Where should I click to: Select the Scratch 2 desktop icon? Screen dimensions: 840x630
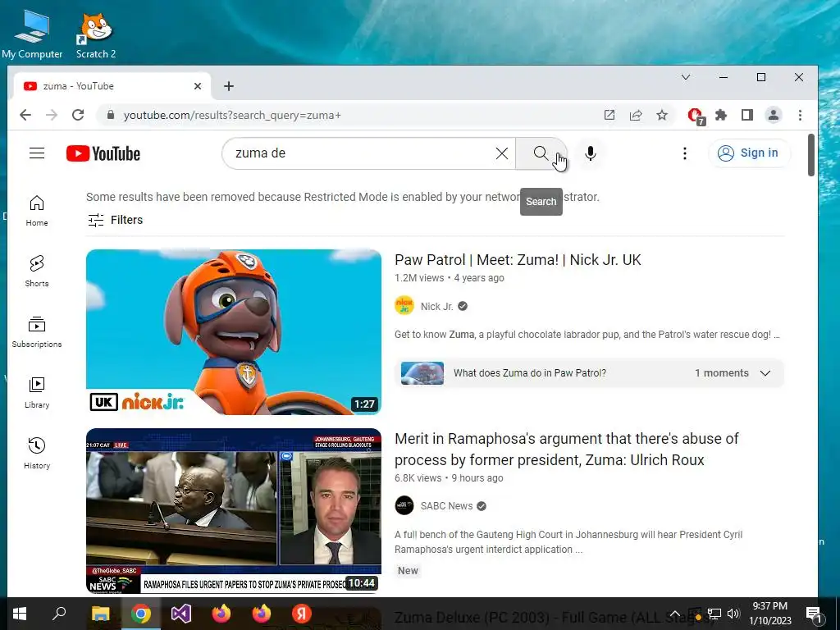point(96,35)
